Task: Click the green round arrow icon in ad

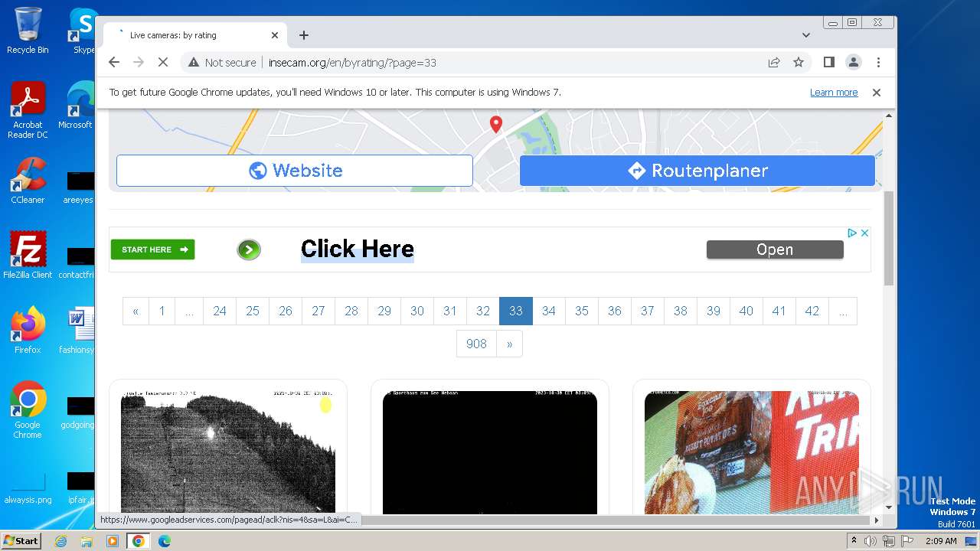Action: tap(249, 249)
